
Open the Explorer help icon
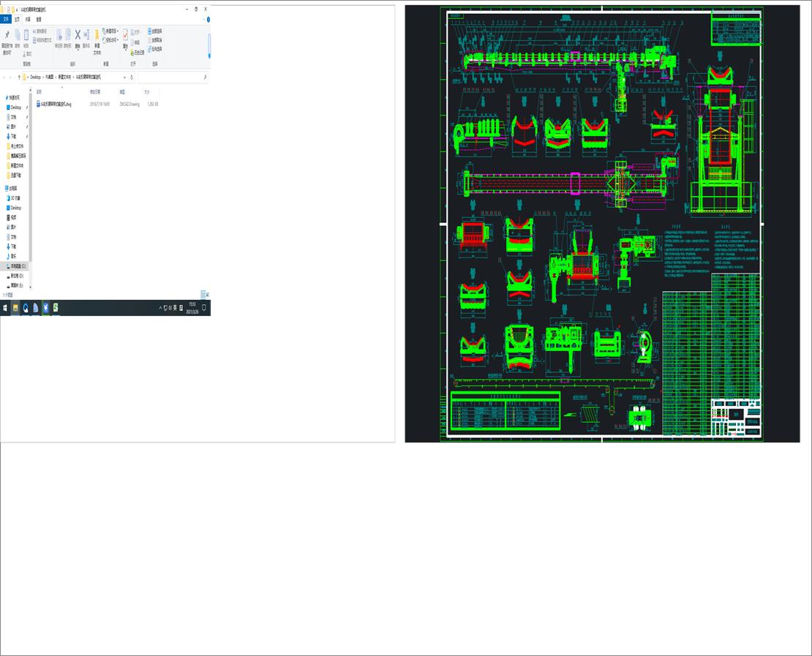tap(208, 19)
